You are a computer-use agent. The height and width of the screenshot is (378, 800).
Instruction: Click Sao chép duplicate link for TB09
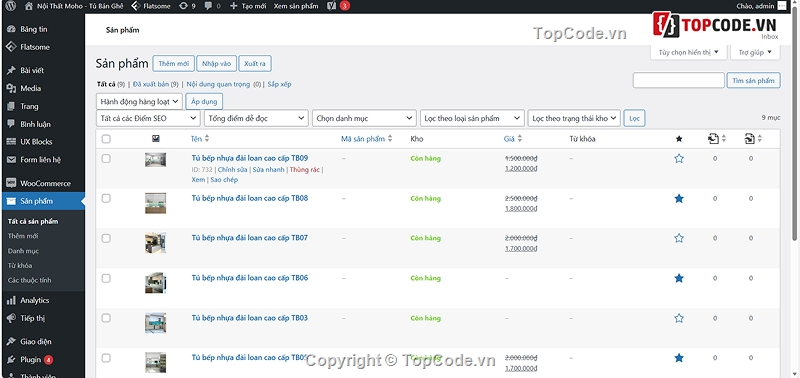(224, 180)
